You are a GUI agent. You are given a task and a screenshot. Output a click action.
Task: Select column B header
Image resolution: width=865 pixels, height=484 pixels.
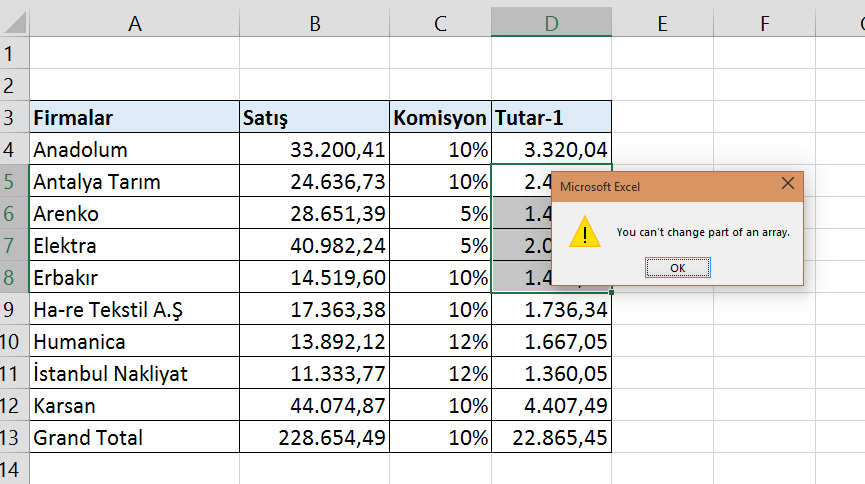(x=314, y=23)
